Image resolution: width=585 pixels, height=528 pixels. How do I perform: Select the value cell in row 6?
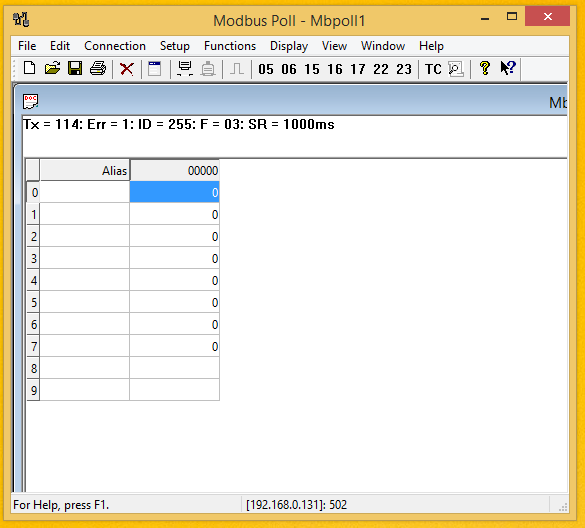[175, 324]
